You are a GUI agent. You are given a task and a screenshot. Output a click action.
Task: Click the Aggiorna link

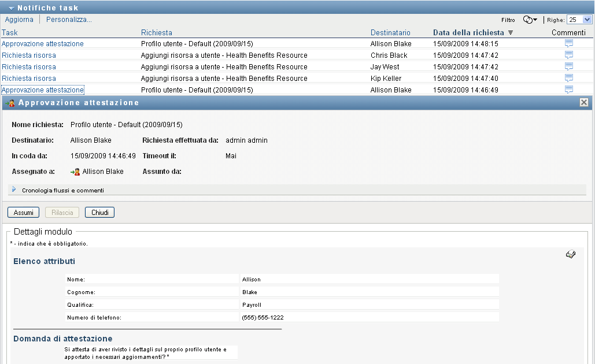pos(19,19)
